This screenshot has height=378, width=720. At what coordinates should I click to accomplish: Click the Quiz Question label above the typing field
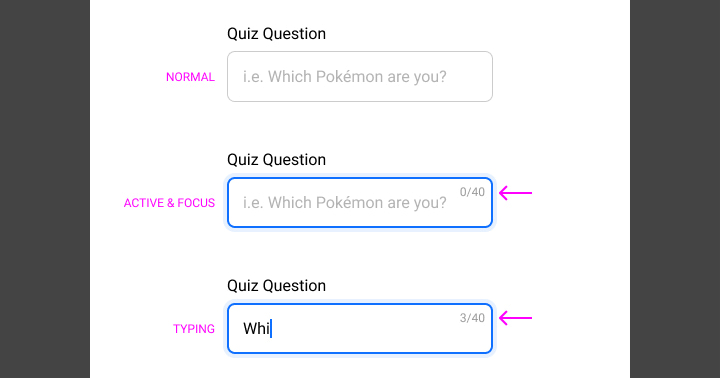click(276, 285)
